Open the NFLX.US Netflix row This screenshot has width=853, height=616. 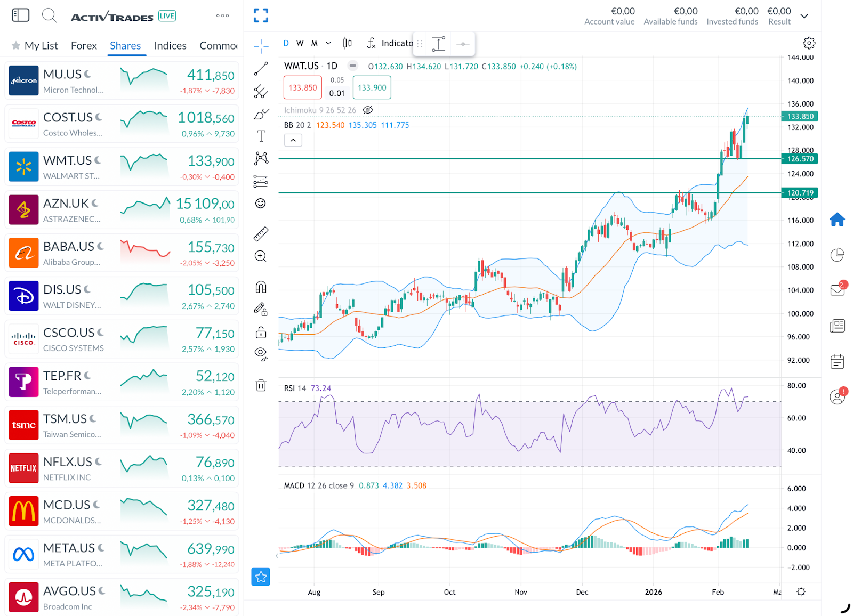(x=122, y=468)
